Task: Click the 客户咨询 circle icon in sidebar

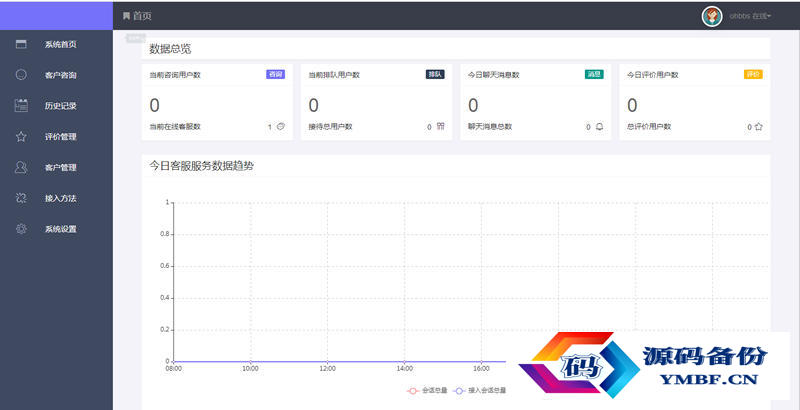Action: [21, 75]
